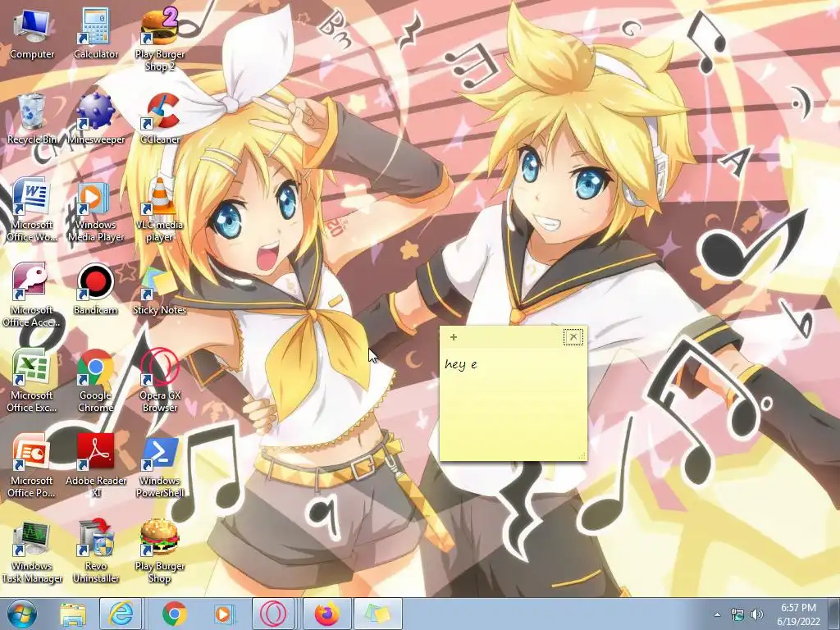Select Play Burger Shop desktop shortcut
Viewport: 840px width, 630px height.
point(160,552)
